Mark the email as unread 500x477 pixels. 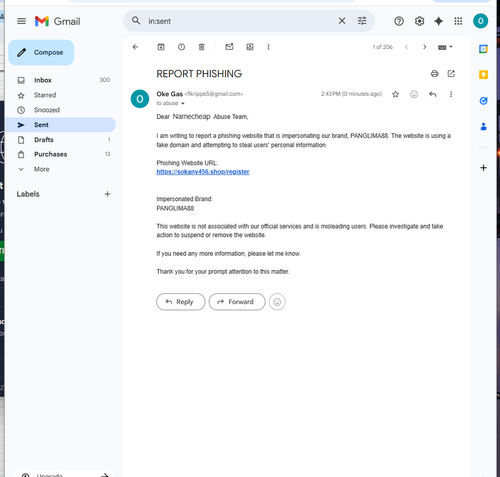point(229,47)
